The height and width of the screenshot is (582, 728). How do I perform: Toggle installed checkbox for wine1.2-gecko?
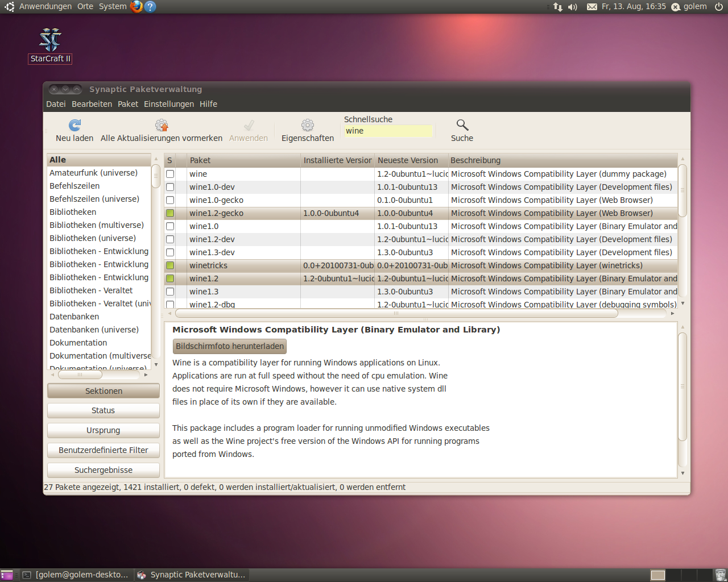coord(170,213)
